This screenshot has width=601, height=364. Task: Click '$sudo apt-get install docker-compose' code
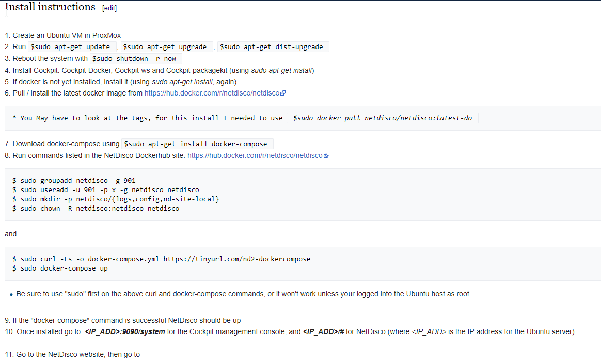click(x=197, y=144)
